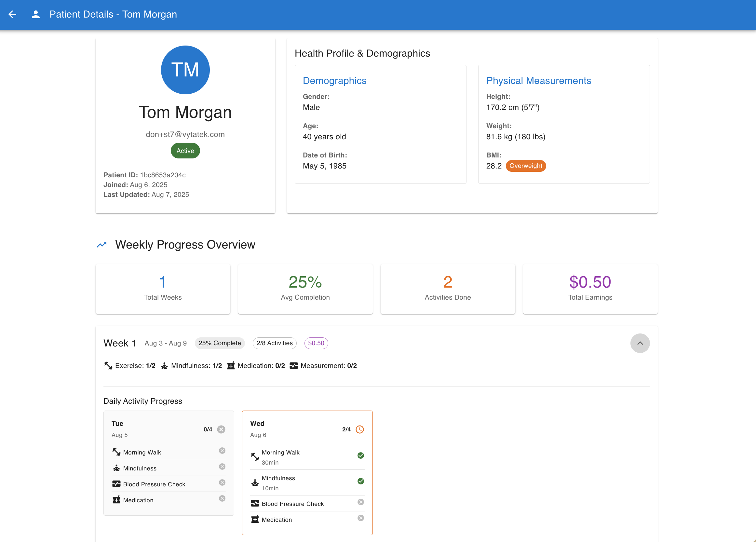Click Tuesday's 0/4 cancelled status icon
This screenshot has width=756, height=542.
221,429
